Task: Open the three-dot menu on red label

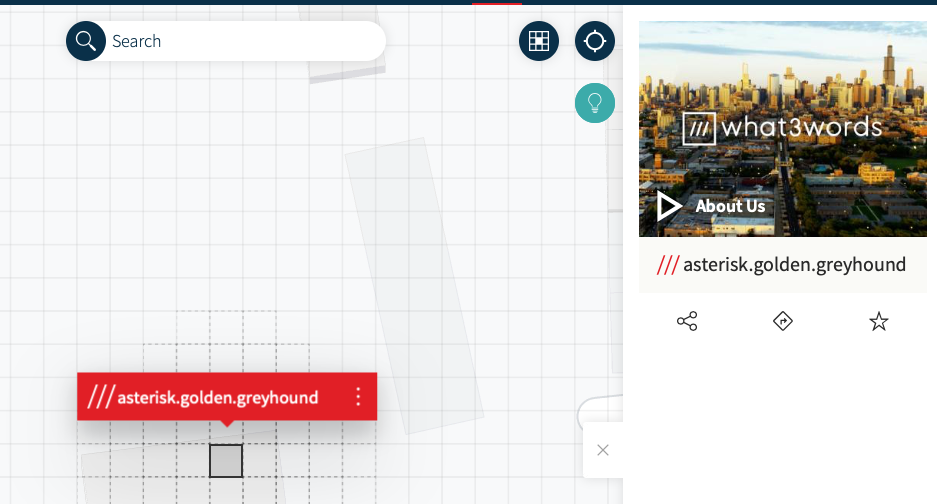Action: [x=358, y=396]
